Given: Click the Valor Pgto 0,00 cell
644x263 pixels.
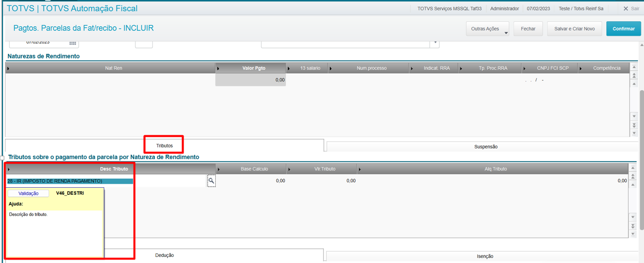Looking at the screenshot, I should pos(251,80).
